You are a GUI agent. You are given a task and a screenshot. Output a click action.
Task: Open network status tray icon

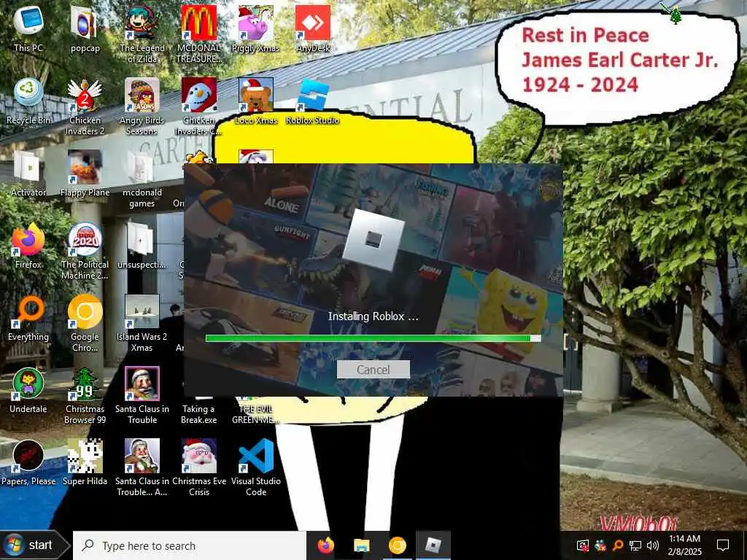(635, 545)
